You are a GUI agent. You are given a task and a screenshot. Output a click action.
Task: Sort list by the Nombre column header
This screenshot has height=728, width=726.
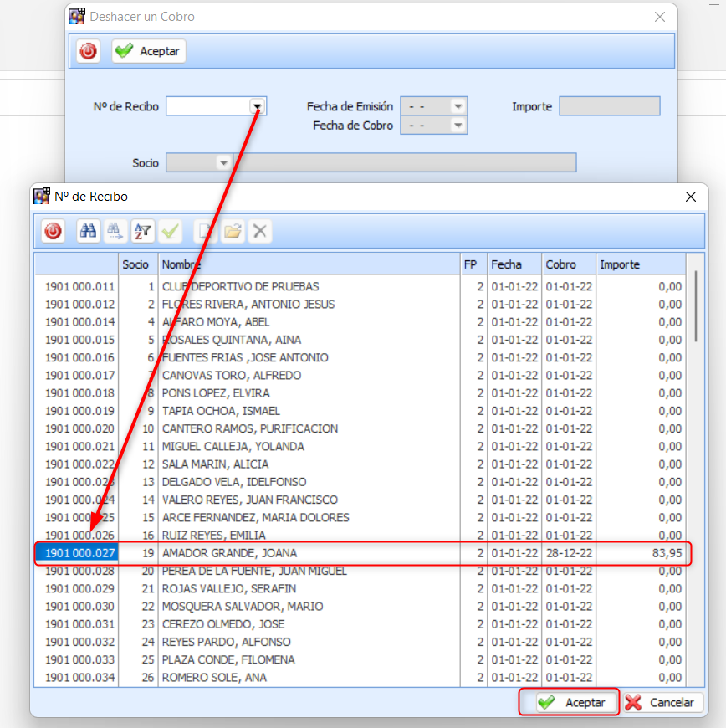[x=308, y=264]
